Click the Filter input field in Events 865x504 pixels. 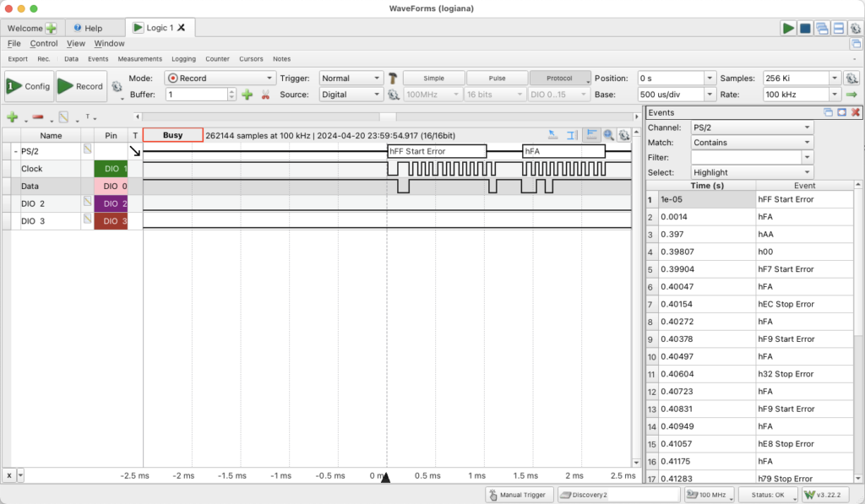[746, 157]
